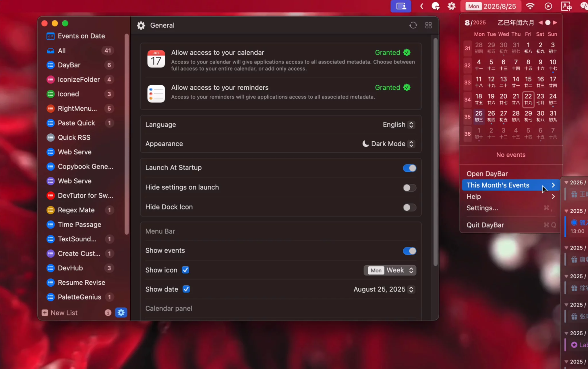Open the Mon Week icon style dropdown

pyautogui.click(x=390, y=270)
